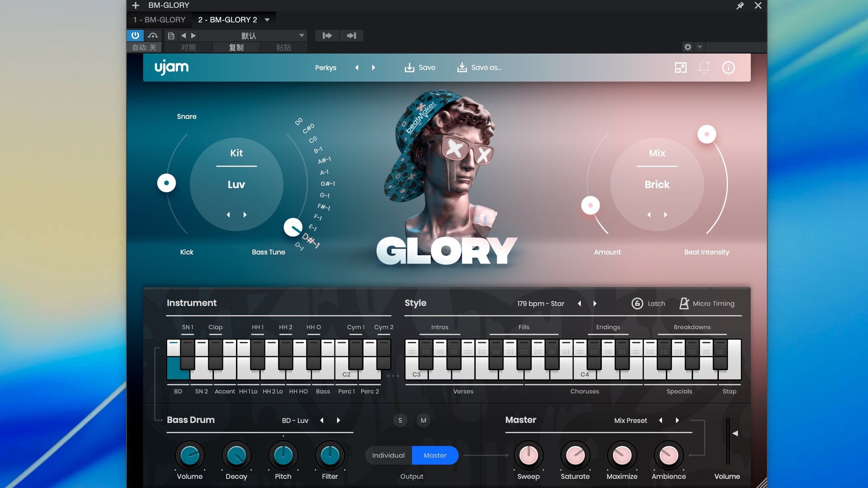868x488 pixels.
Task: Click the automation curve icon beside power
Action: (153, 35)
